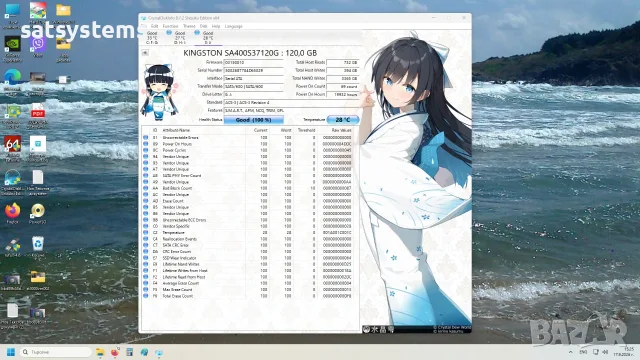The image size is (640, 360).
Task: Click the Good (100 %) health status button
Action: point(253,120)
